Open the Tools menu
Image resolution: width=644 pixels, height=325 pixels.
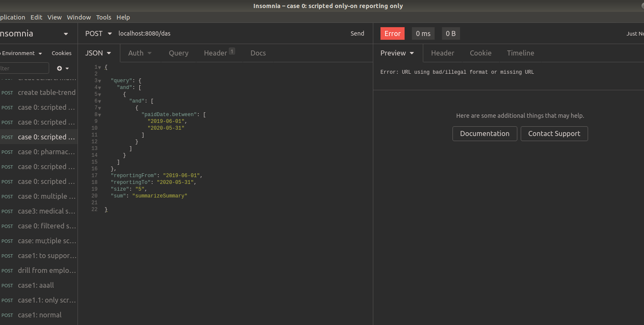[x=103, y=17]
